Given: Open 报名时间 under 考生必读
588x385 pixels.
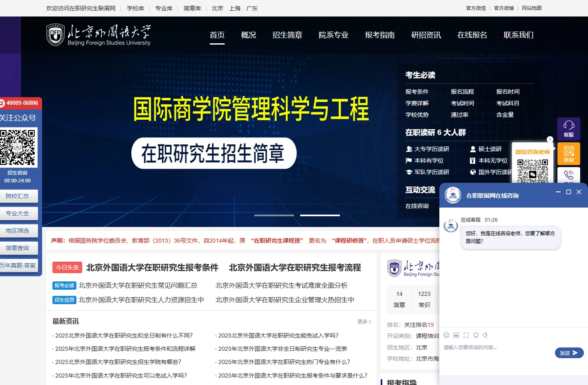Looking at the screenshot, I should tap(508, 92).
